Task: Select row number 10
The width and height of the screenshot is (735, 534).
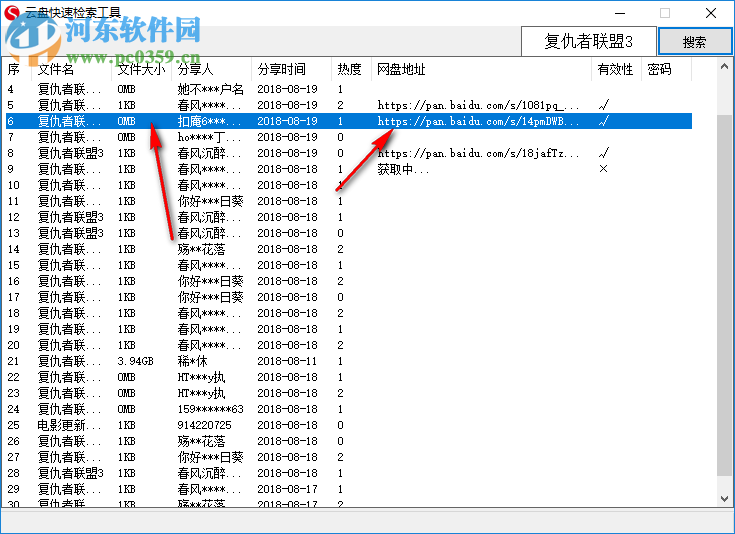Action: click(x=14, y=186)
